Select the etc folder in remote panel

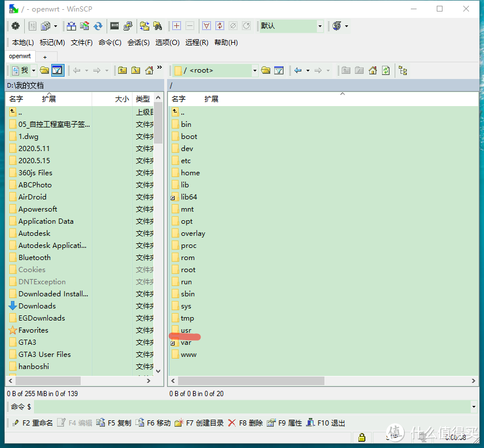186,161
